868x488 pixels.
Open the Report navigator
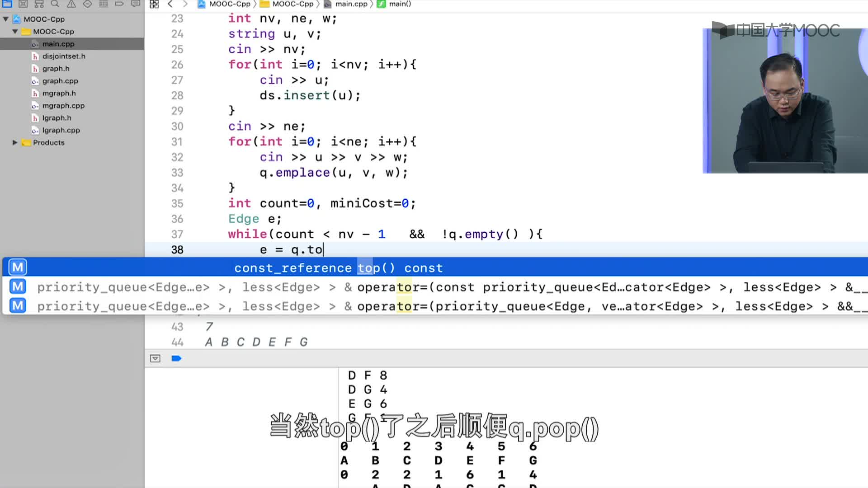136,4
